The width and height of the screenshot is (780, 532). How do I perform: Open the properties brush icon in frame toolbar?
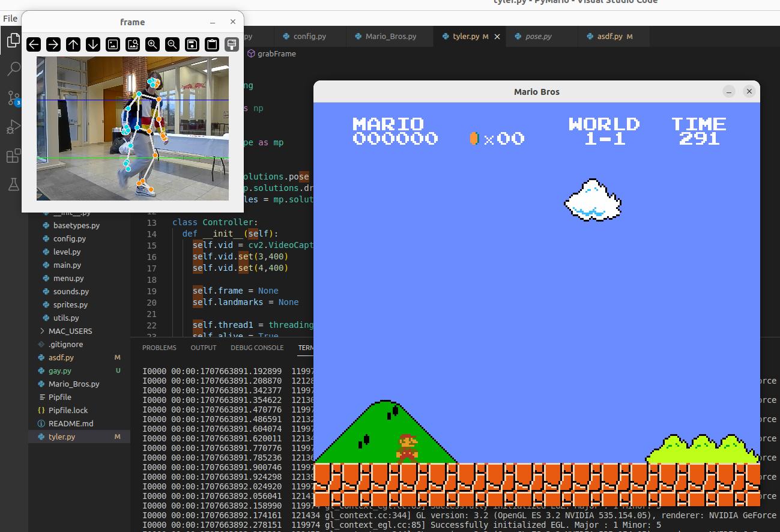(232, 44)
